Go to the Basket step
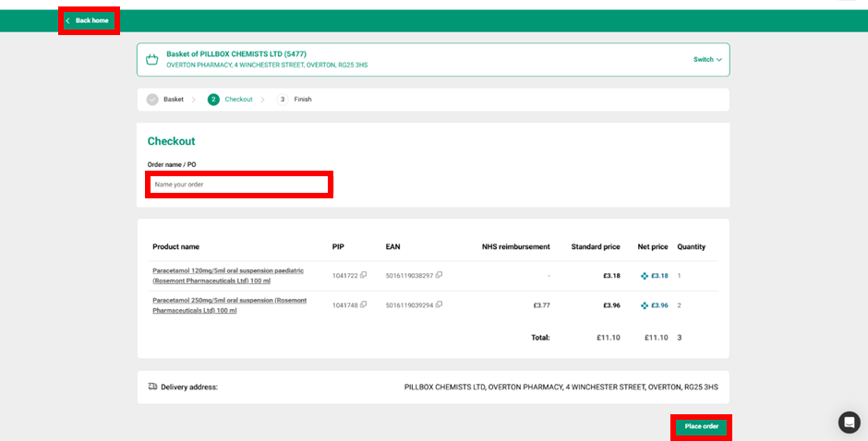 [x=174, y=100]
